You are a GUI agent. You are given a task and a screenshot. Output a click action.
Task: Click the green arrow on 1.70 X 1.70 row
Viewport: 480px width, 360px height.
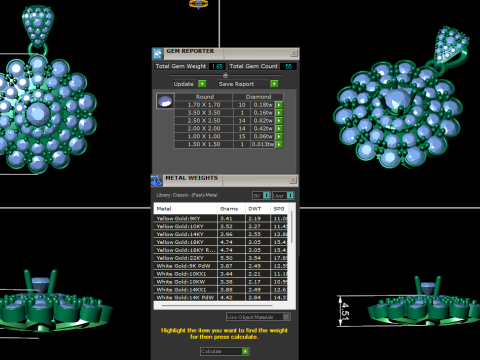coord(279,105)
